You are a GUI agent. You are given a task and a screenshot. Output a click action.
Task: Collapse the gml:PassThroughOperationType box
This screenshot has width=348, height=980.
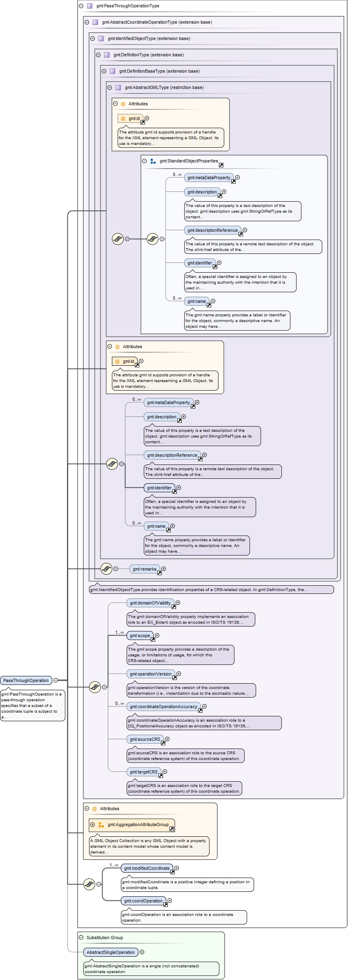pyautogui.click(x=81, y=6)
